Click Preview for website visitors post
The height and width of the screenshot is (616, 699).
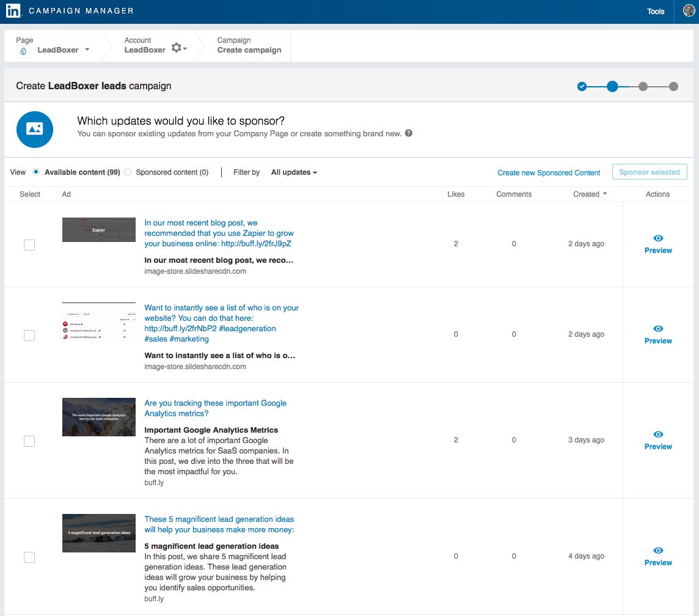(x=658, y=341)
